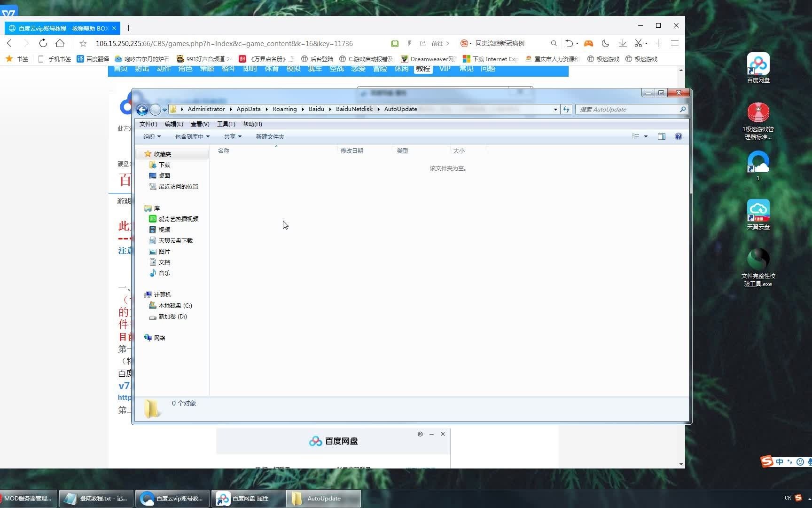The width and height of the screenshot is (812, 508).
Task: Click Sogou input method tray icon
Action: click(798, 498)
